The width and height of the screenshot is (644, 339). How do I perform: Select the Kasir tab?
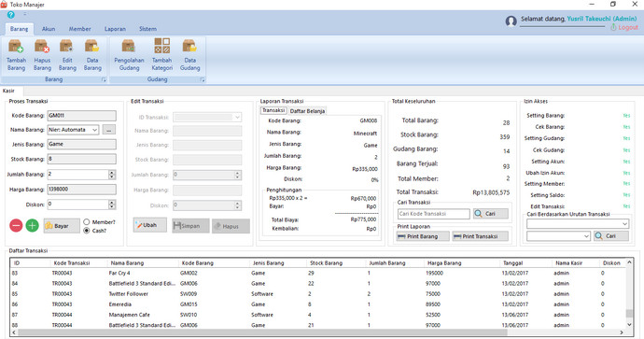[8, 91]
